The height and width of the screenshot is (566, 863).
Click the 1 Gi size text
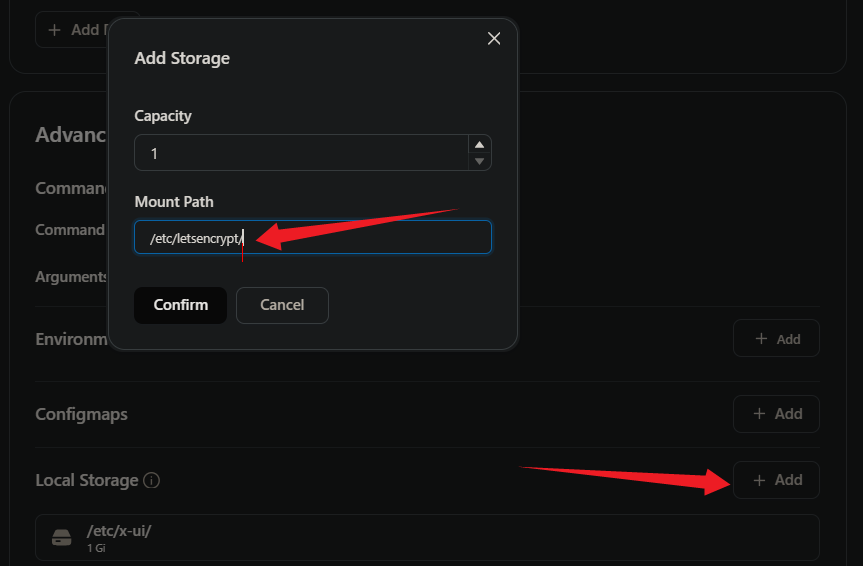tap(96, 548)
